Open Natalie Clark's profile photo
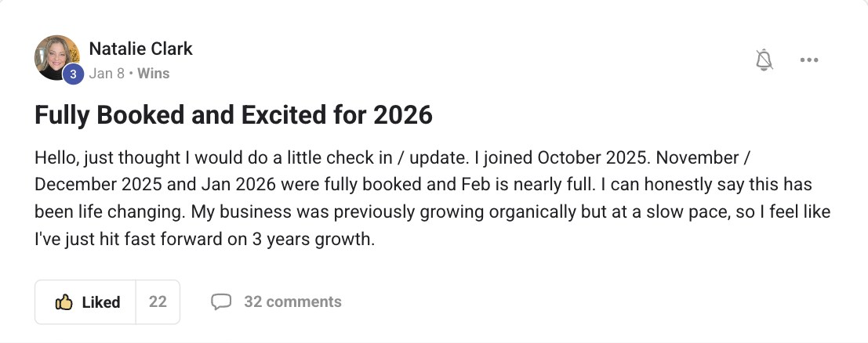 coord(56,57)
